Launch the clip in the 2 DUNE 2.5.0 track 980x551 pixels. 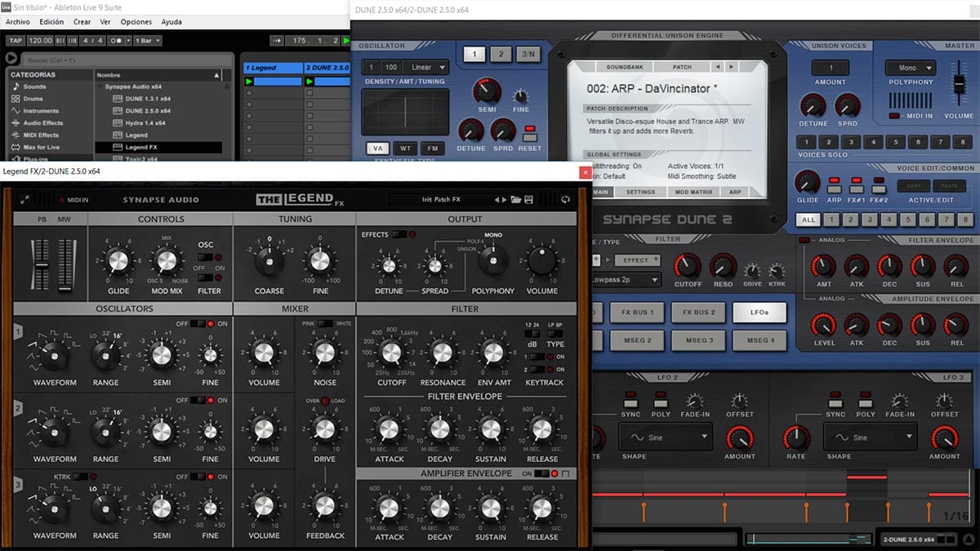point(310,82)
